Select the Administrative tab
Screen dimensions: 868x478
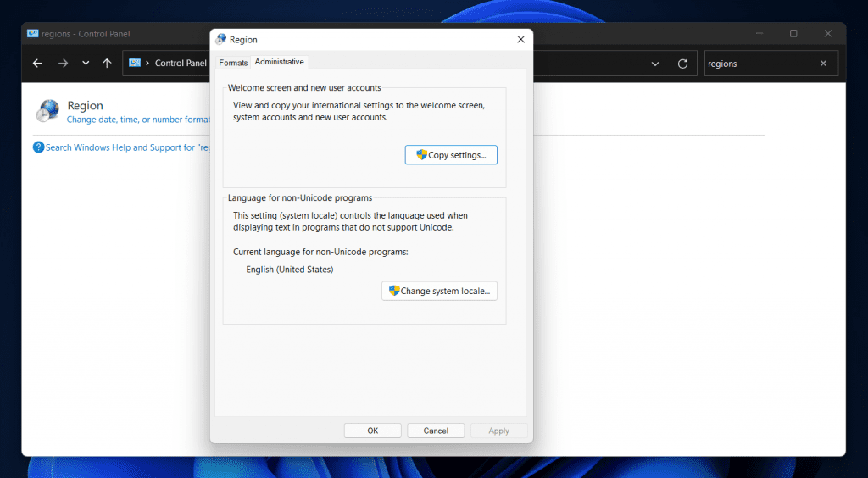[279, 62]
